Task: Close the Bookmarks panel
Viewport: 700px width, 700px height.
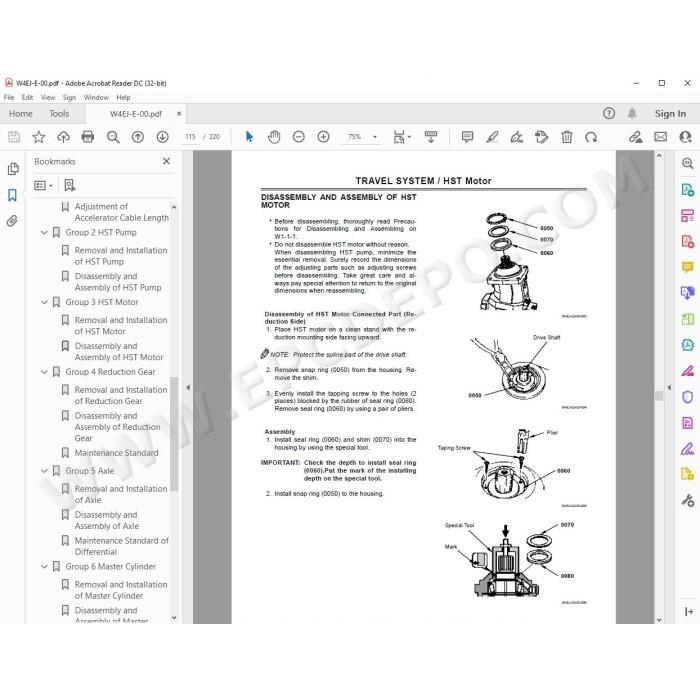Action: tap(167, 161)
